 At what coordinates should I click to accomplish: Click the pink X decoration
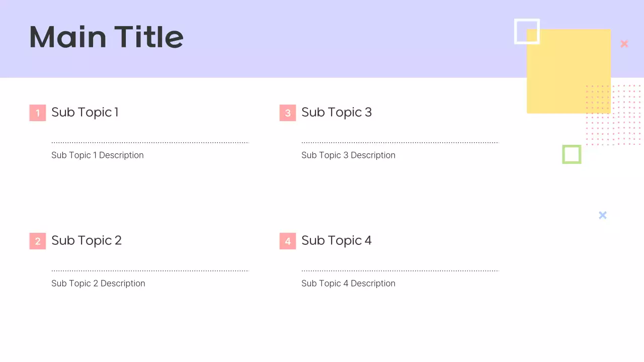[624, 44]
